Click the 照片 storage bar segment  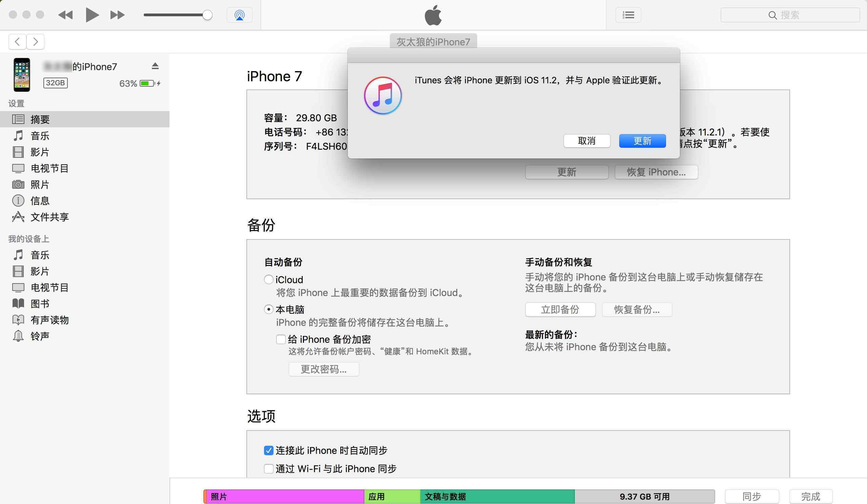click(285, 497)
